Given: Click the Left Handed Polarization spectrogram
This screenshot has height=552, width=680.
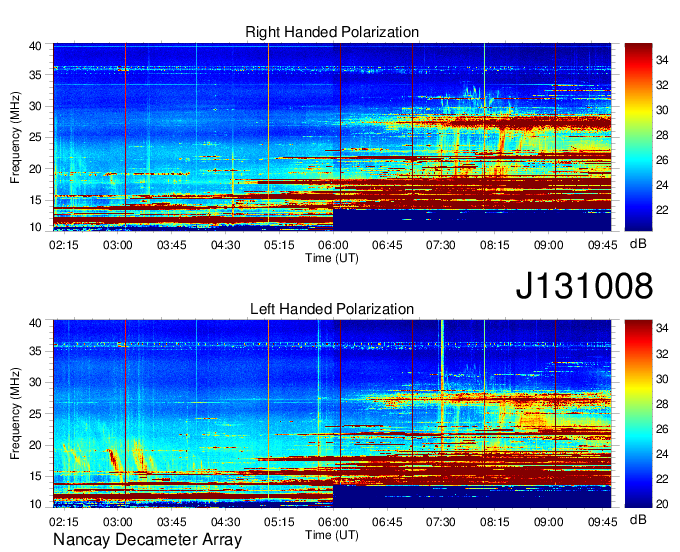Looking at the screenshot, I should (x=332, y=414).
